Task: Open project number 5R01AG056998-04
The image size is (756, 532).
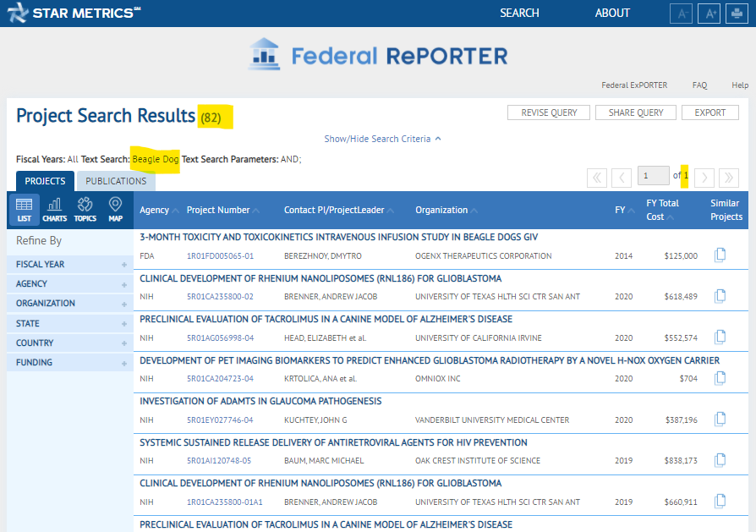Action: coord(220,338)
